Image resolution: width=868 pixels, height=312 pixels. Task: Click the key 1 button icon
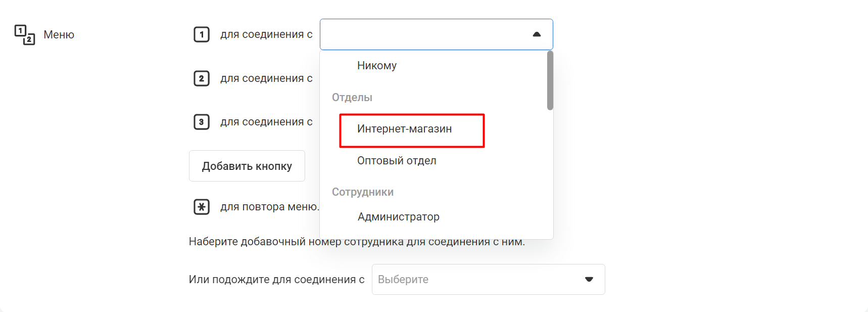(202, 34)
